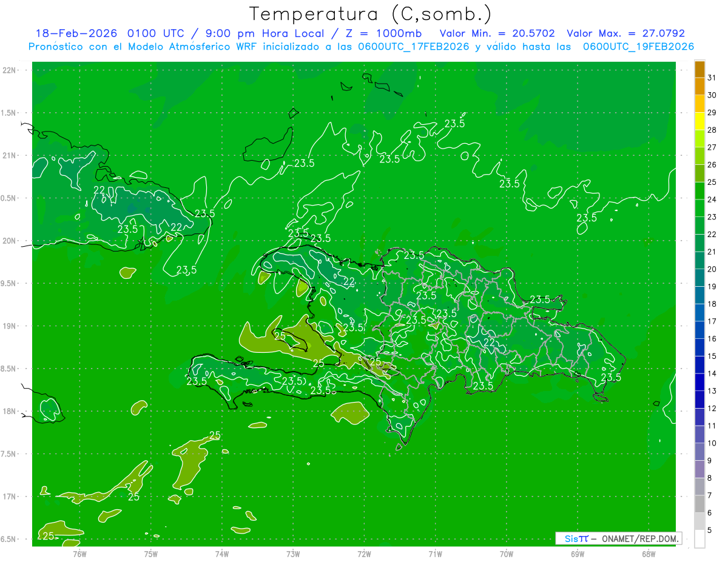
Task: Click the color scale label "28"
Action: tap(712, 130)
